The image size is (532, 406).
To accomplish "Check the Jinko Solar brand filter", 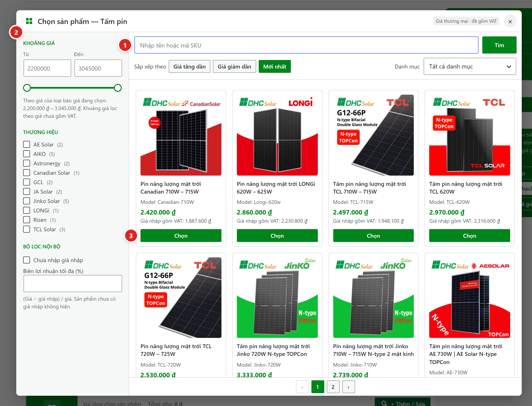I will click(x=27, y=201).
